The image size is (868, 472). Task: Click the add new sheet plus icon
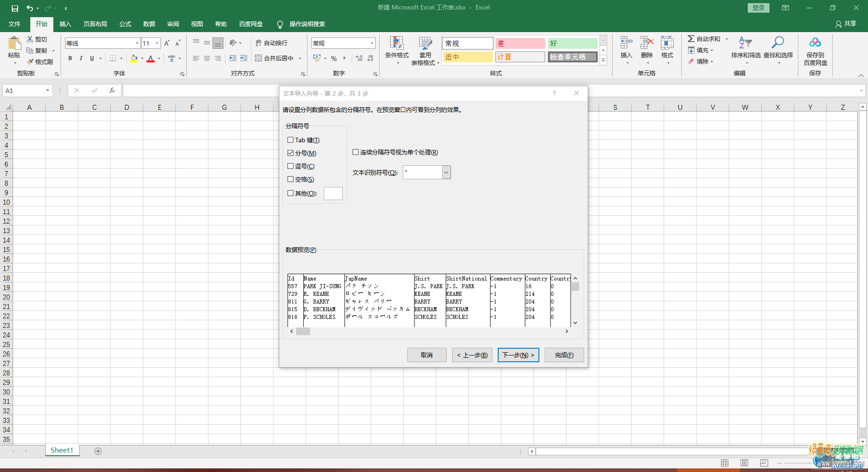point(98,451)
